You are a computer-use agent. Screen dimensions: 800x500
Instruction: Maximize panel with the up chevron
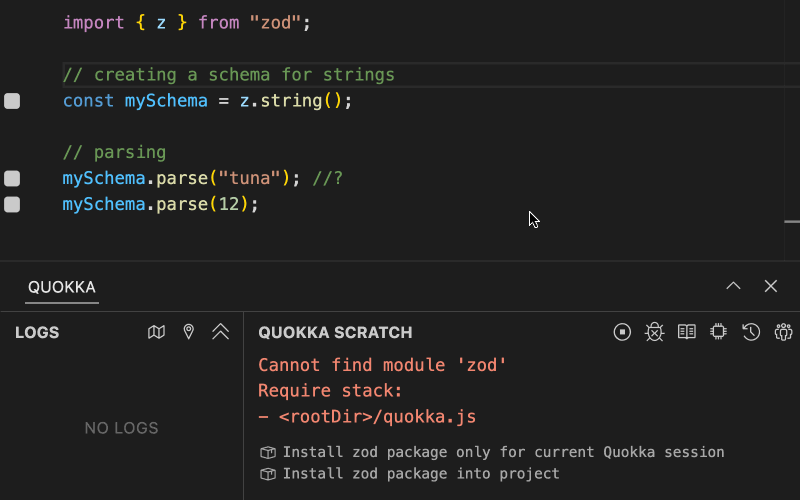pos(733,286)
